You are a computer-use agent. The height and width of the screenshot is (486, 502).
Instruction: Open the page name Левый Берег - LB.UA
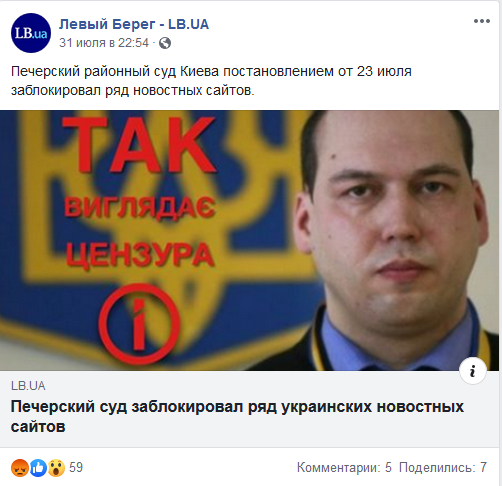coord(134,24)
